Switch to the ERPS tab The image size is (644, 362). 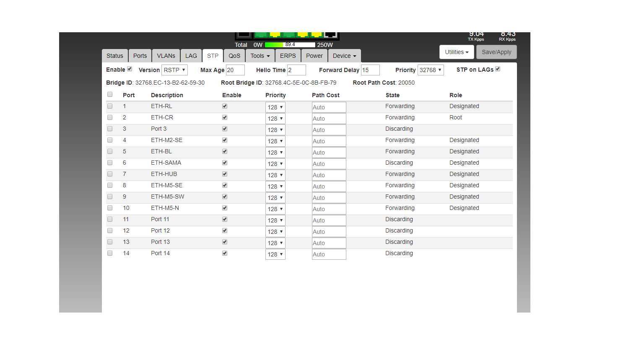coord(288,56)
